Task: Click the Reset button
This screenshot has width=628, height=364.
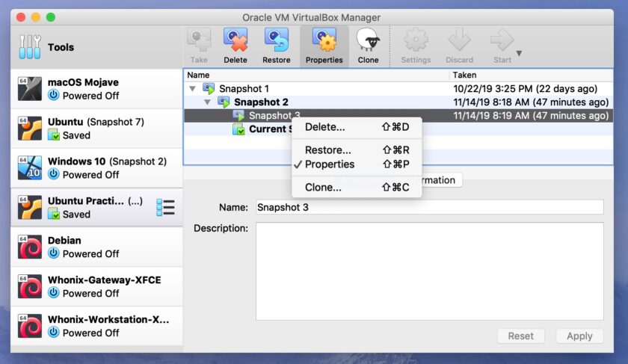Action: [x=520, y=336]
